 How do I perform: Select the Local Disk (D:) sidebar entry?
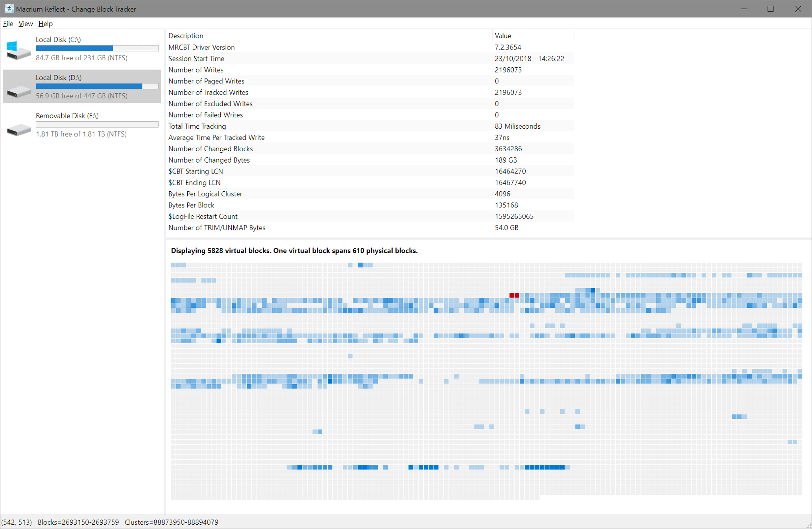79,86
